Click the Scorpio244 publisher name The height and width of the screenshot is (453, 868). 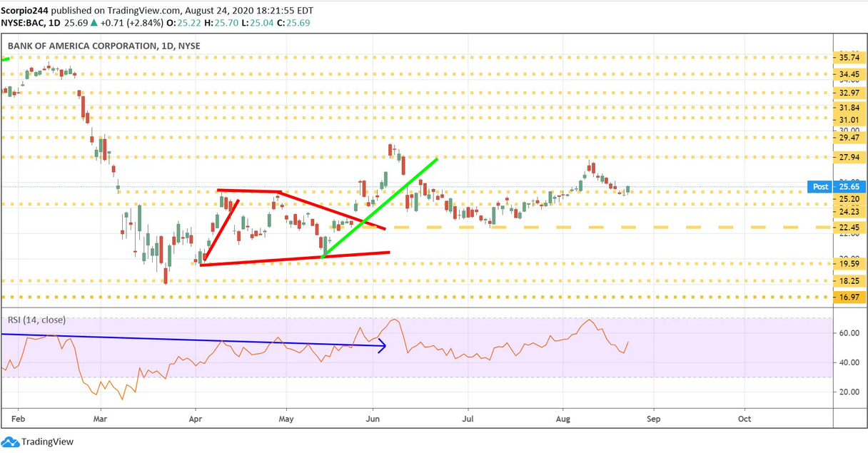click(26, 12)
